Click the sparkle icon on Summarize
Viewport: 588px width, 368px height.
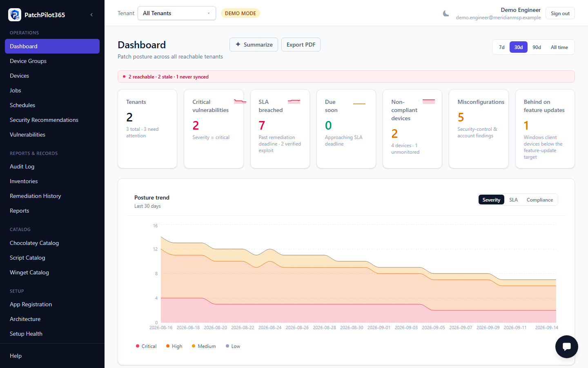pyautogui.click(x=238, y=45)
